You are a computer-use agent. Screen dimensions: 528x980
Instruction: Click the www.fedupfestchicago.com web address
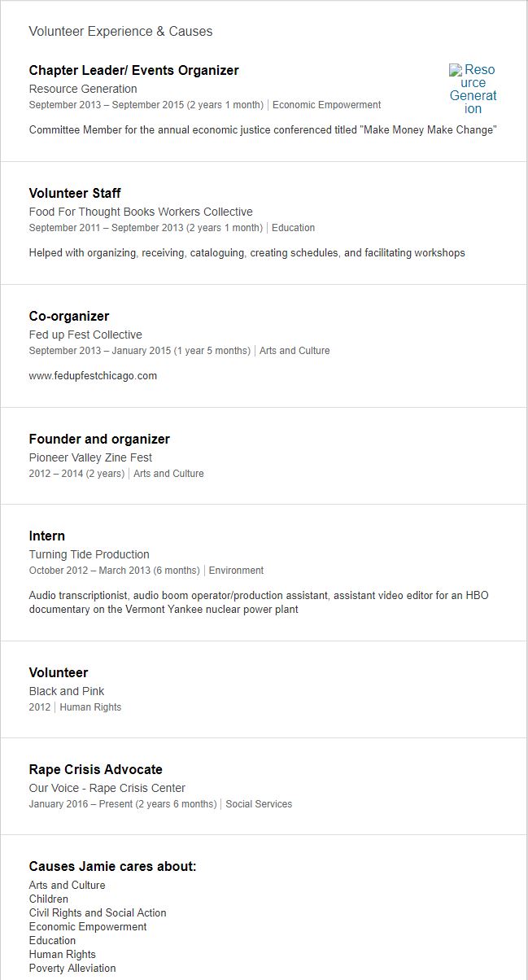point(93,376)
